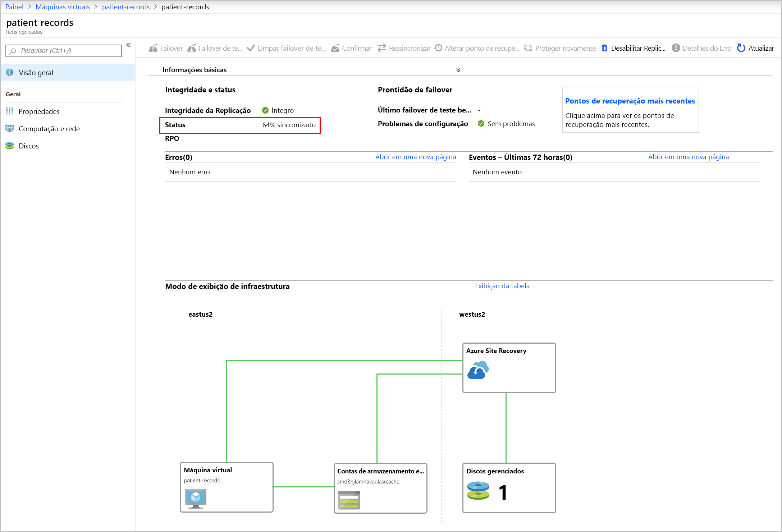Select Visão geral in the sidebar

68,73
